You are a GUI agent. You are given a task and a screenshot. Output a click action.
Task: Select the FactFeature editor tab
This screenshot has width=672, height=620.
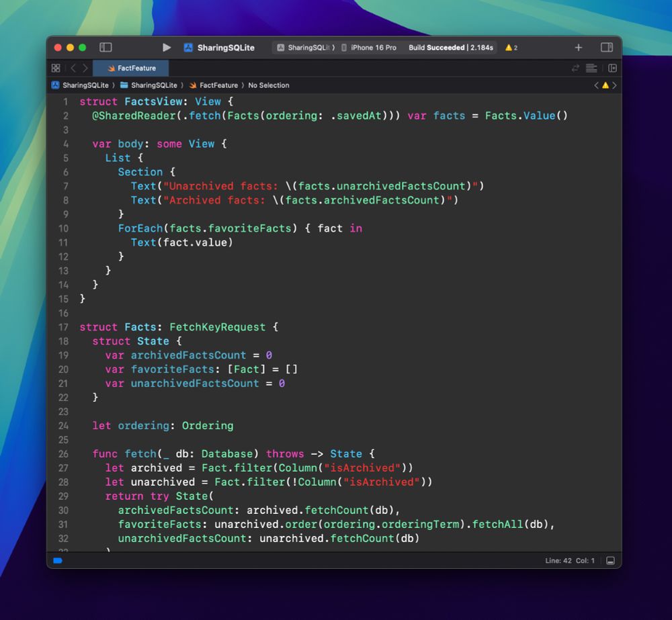tap(131, 68)
